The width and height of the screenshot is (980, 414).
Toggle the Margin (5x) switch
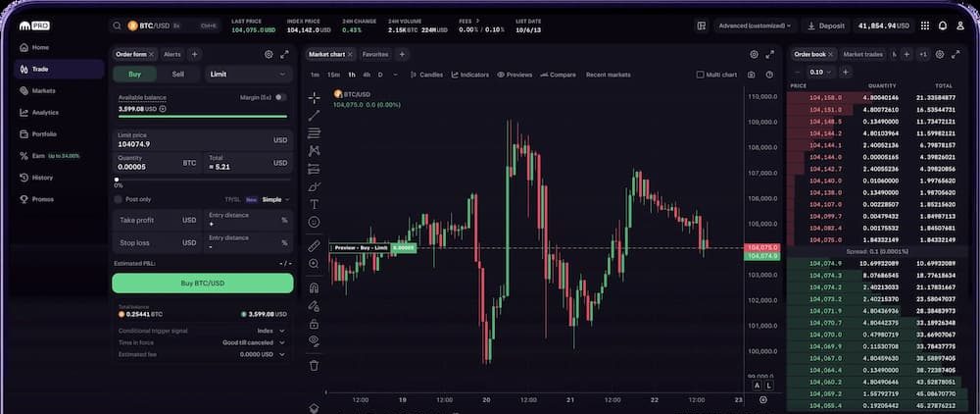click(x=281, y=97)
